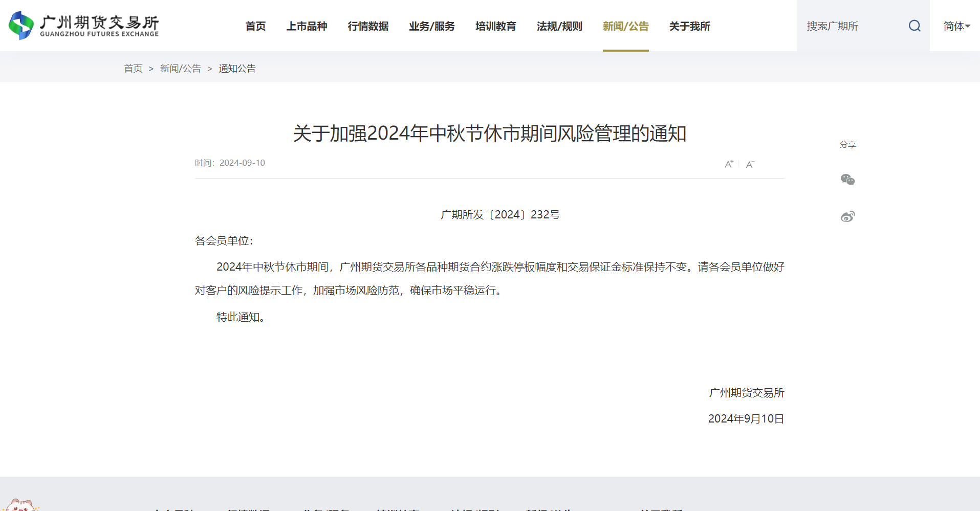Decrease font size with A- icon
This screenshot has height=511, width=980.
pyautogui.click(x=750, y=164)
